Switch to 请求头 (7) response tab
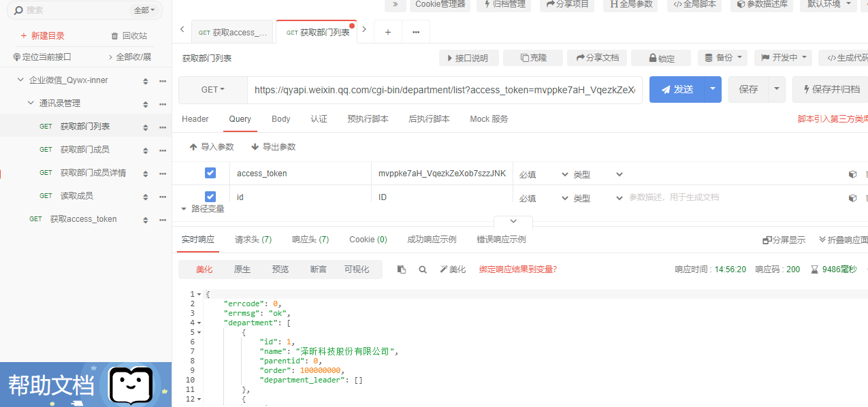 pyautogui.click(x=253, y=240)
